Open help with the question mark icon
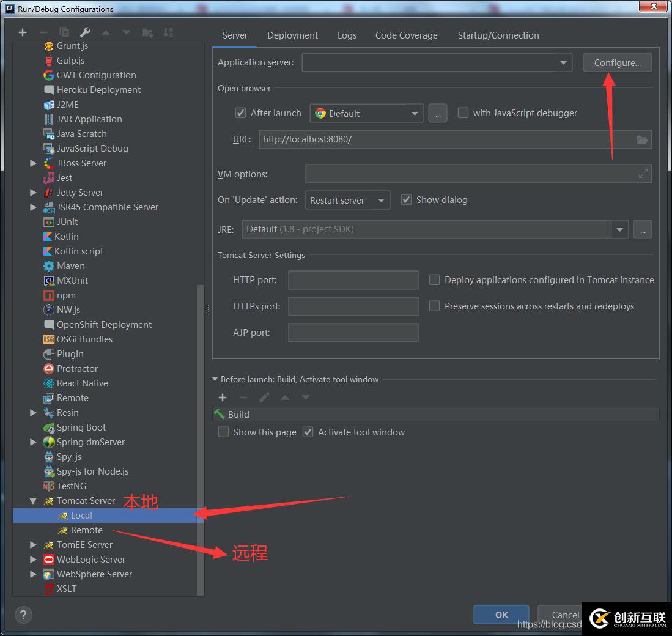 click(23, 615)
